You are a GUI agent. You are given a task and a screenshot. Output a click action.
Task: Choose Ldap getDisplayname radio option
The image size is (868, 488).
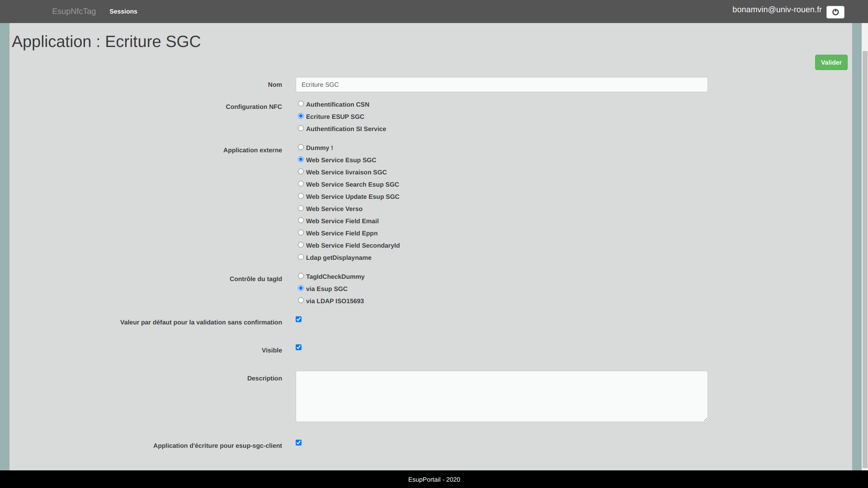[x=301, y=257]
